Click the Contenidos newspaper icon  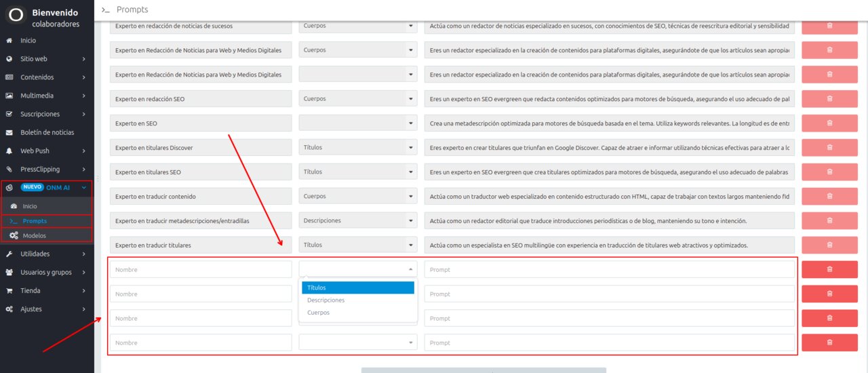(9, 77)
